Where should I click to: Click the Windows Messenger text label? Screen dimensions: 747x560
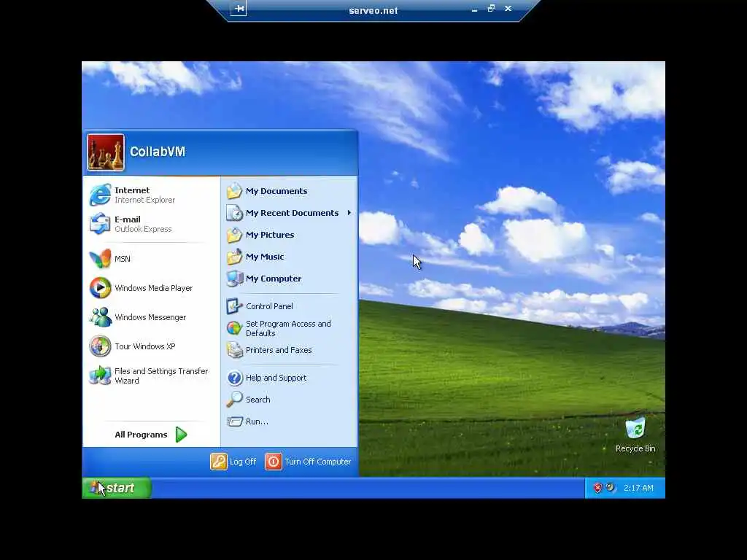coord(150,317)
